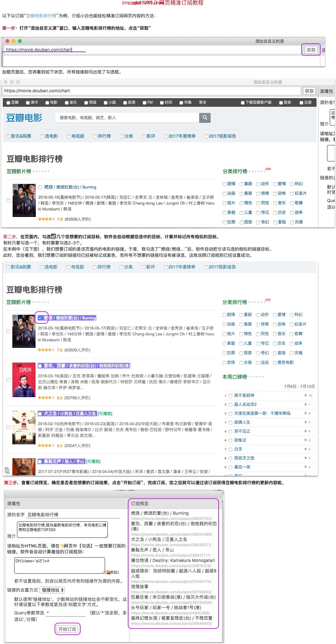Image resolution: width=336 pixels, height=644 pixels.
Task: Open preview link https://movie.douban.com/subject/26842702/
Action: pos(171,519)
